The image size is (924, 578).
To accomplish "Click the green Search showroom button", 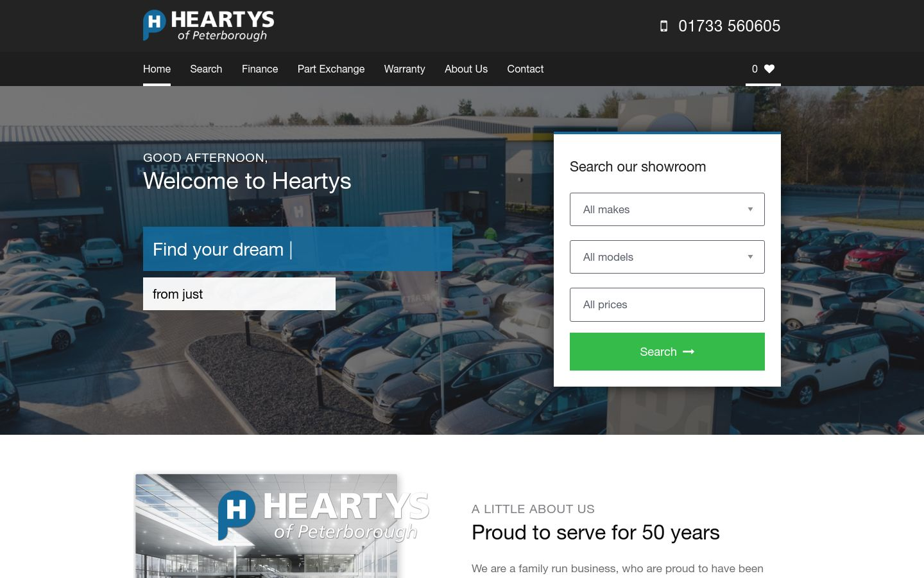I will click(667, 351).
